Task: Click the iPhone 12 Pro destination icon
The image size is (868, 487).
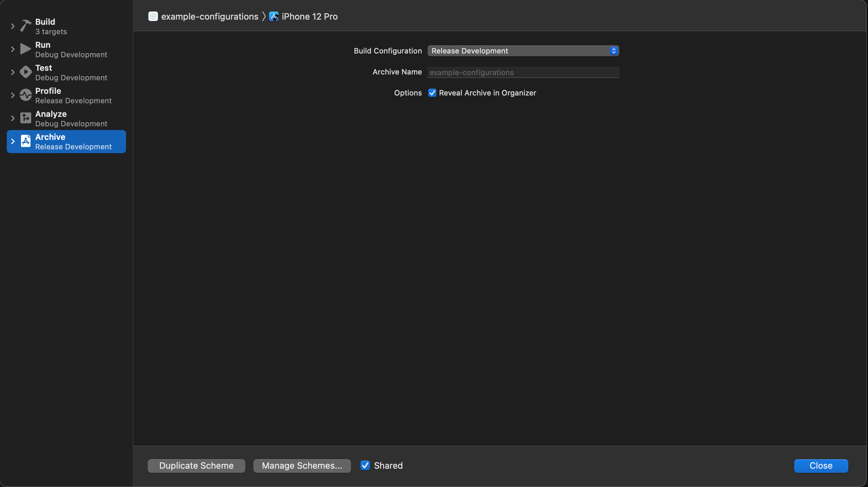Action: click(x=274, y=16)
